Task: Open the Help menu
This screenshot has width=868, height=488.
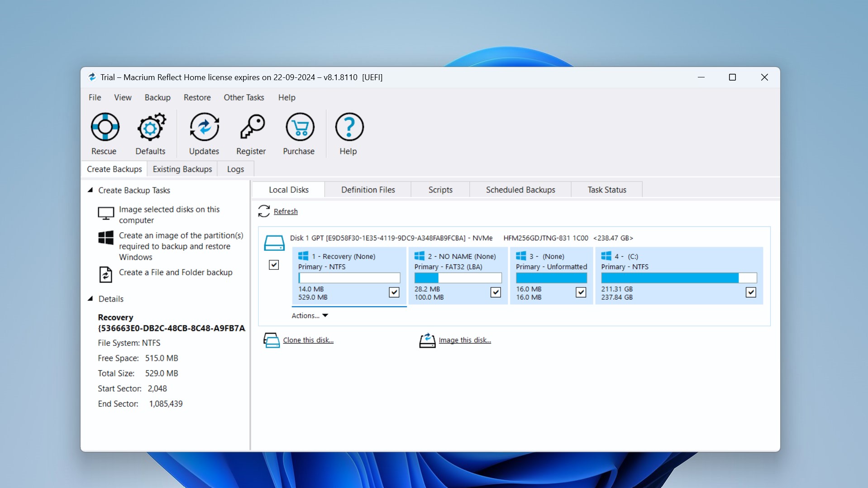Action: click(286, 97)
